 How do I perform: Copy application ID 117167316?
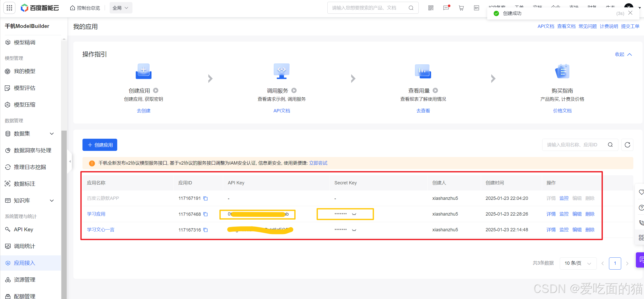click(206, 230)
